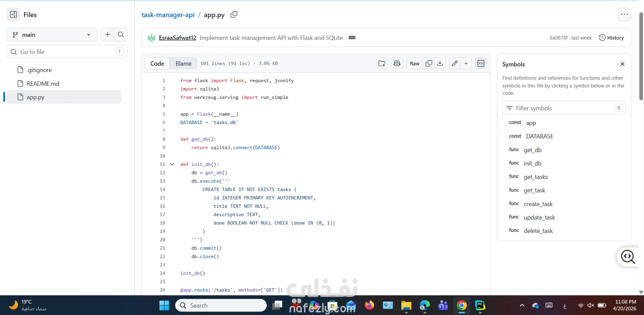Collapse the file tree side panel icon

[x=13, y=15]
